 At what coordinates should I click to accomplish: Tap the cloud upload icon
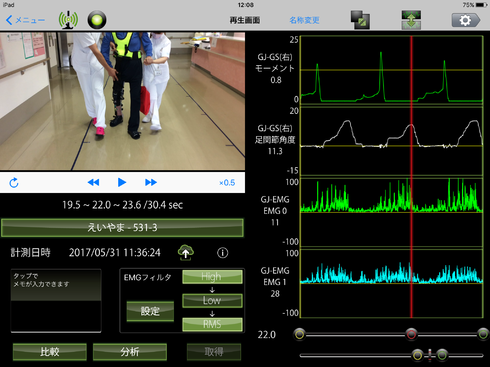coord(186,252)
